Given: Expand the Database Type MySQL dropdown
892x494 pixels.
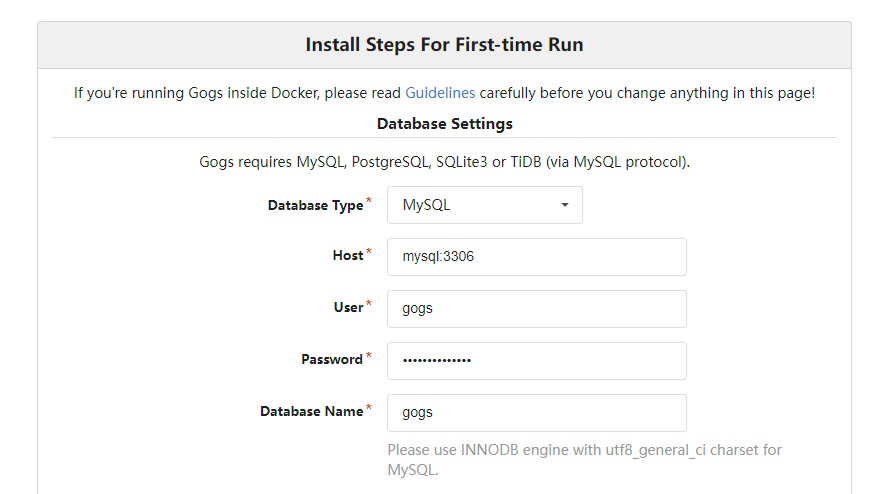Looking at the screenshot, I should tap(485, 205).
